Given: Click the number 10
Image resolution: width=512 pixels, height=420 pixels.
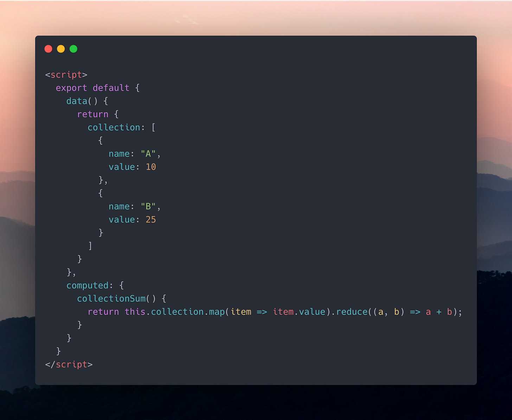Looking at the screenshot, I should (x=151, y=167).
